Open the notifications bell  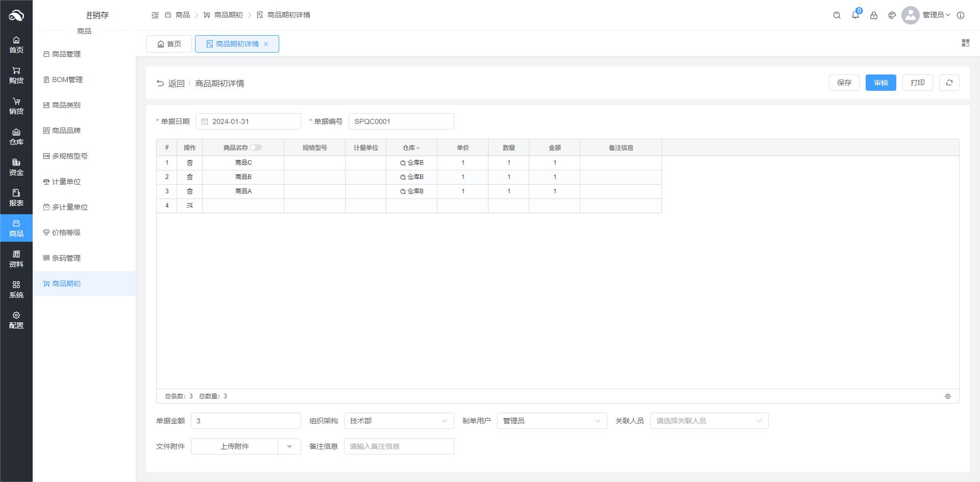(855, 15)
